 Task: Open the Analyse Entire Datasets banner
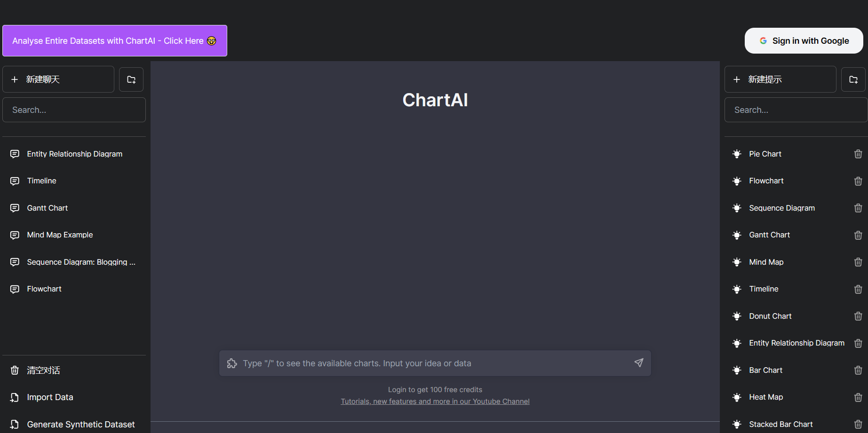tap(114, 40)
